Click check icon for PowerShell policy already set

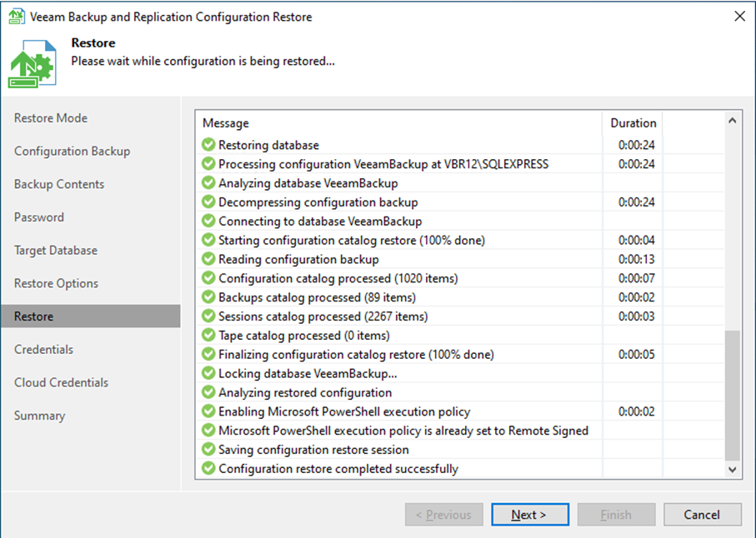click(x=208, y=430)
